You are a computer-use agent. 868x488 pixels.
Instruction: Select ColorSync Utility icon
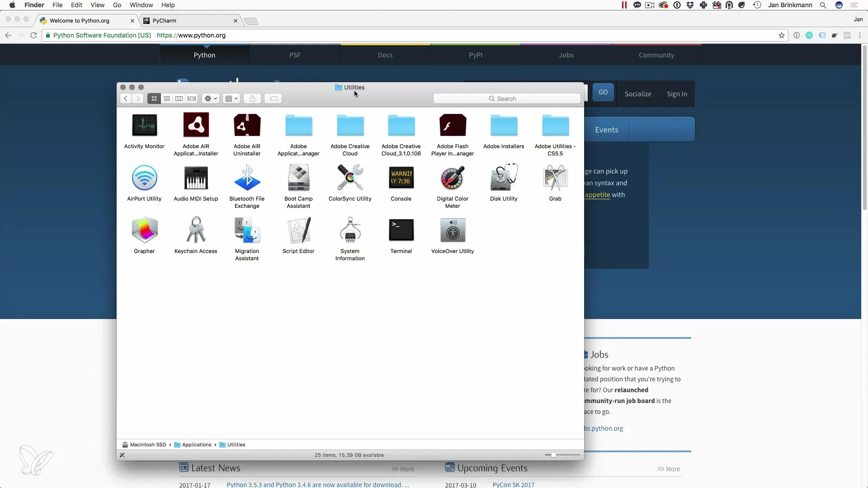point(350,178)
